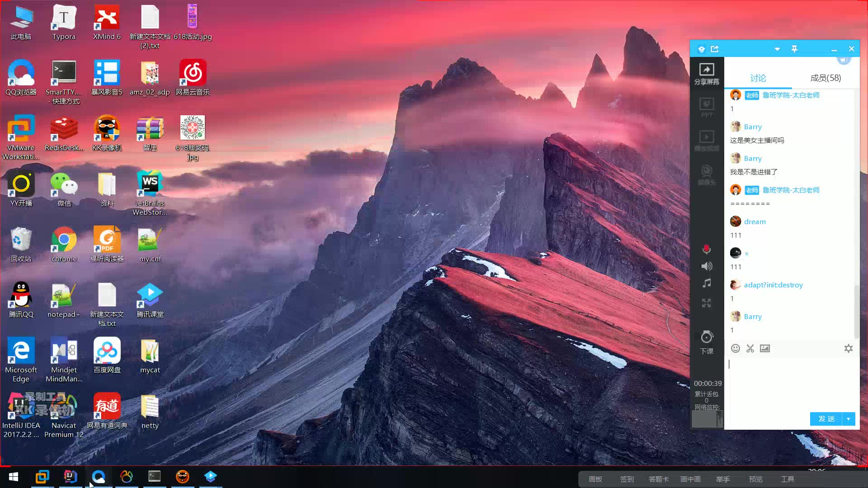Send the message with 发送 button

[826, 419]
